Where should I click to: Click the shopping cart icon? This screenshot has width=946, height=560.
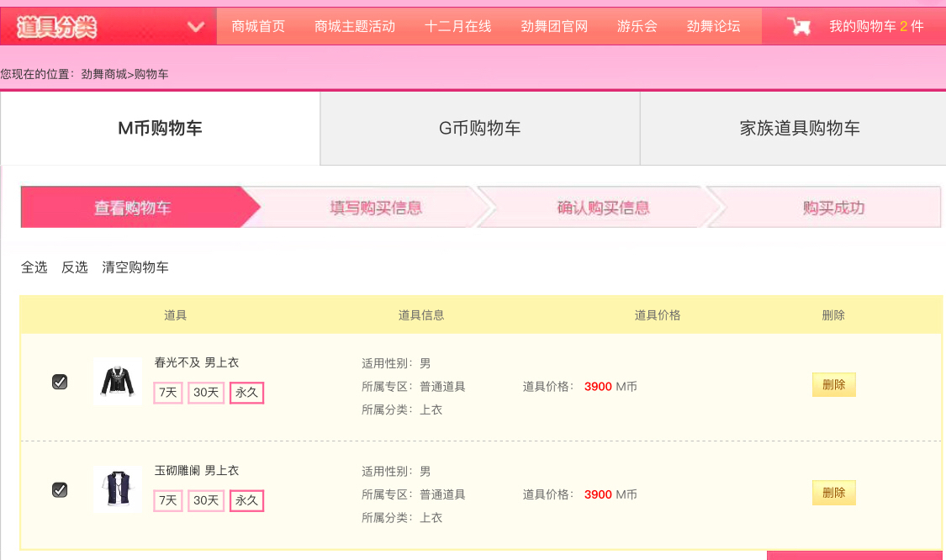[799, 26]
